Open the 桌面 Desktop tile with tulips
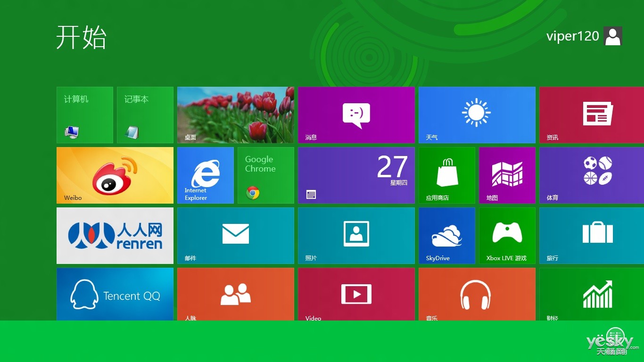 (236, 115)
